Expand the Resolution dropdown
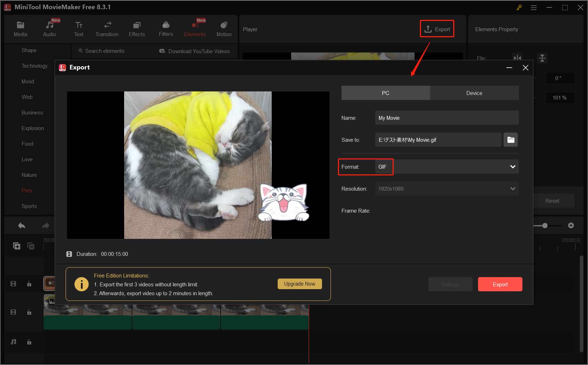The height and width of the screenshot is (365, 588). (512, 189)
